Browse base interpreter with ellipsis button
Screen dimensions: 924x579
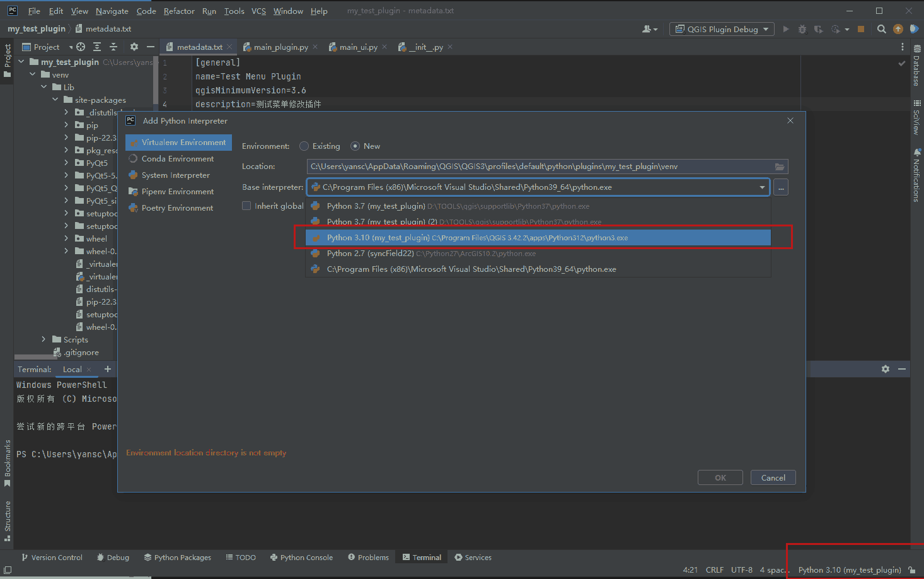click(781, 187)
